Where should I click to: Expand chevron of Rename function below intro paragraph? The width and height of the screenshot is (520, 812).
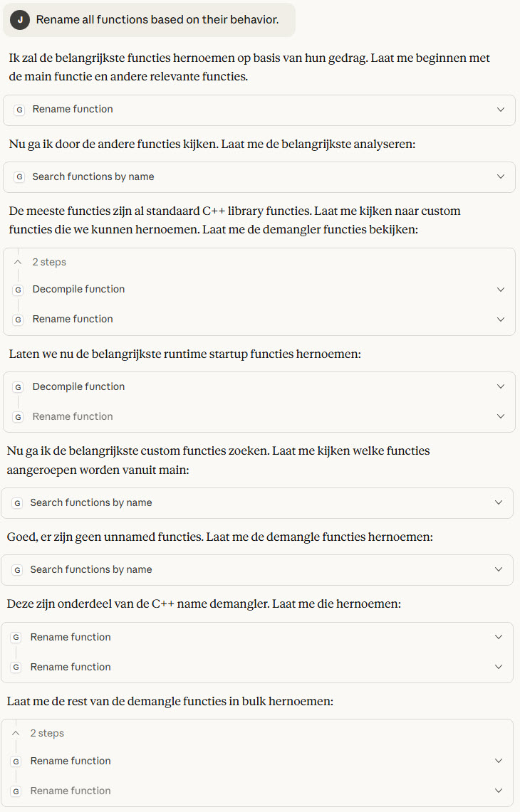click(x=501, y=110)
